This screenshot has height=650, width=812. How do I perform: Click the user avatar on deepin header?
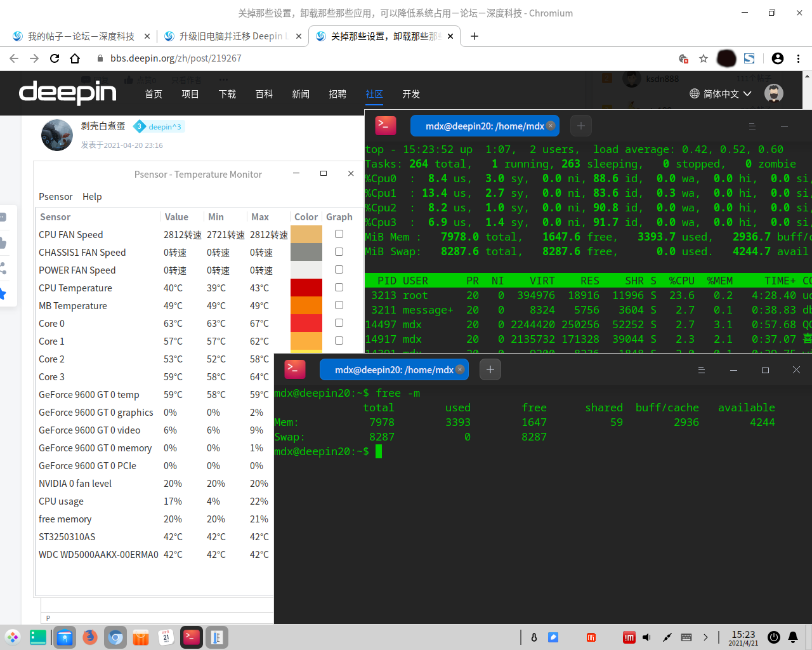[774, 93]
